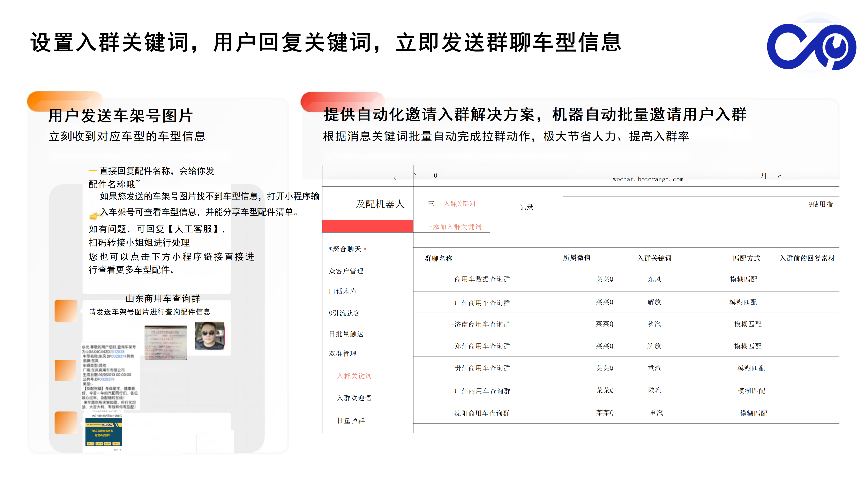The image size is (868, 488).
Task: Click the 山东商用车查询群 chat title
Action: click(163, 299)
